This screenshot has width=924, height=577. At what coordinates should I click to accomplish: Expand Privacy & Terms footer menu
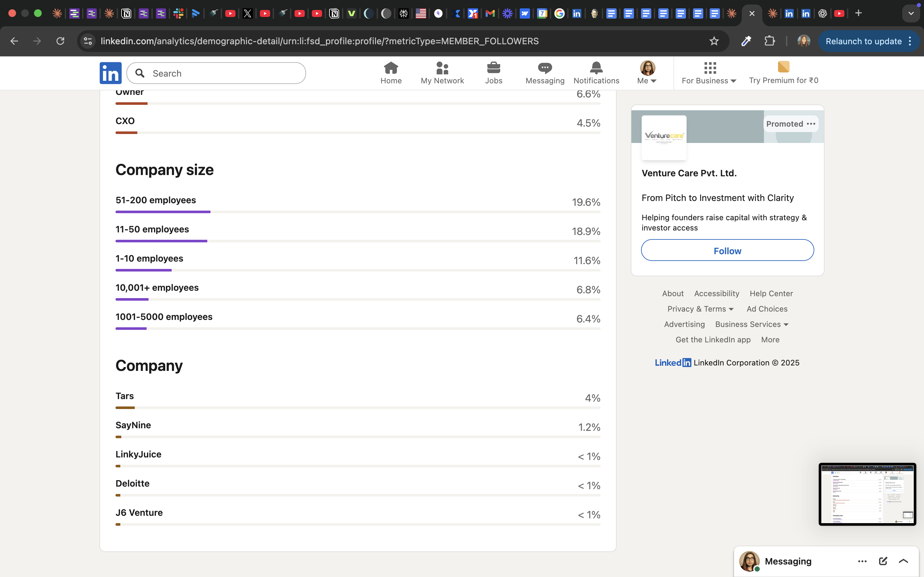(700, 309)
